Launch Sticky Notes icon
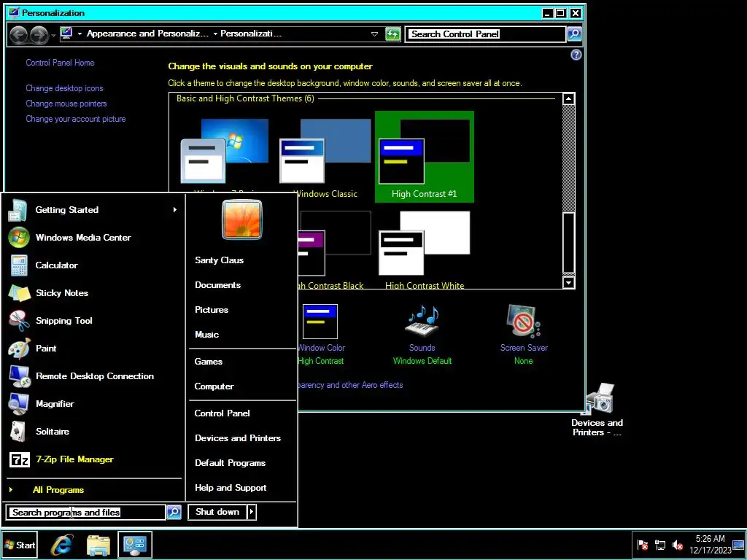 [19, 293]
